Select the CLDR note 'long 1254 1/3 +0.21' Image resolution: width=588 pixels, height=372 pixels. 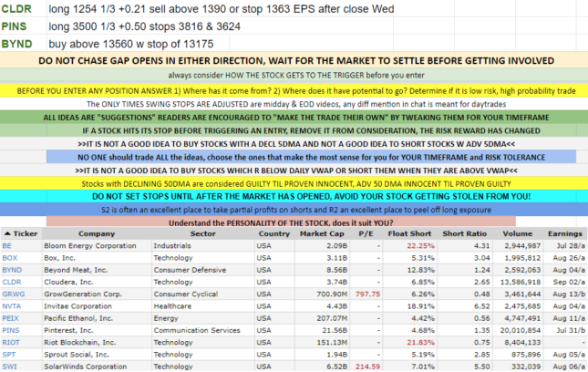222,8
